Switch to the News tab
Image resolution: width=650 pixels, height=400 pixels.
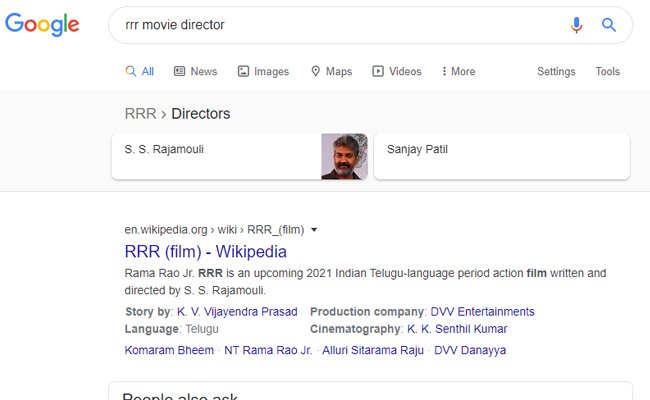(x=196, y=71)
